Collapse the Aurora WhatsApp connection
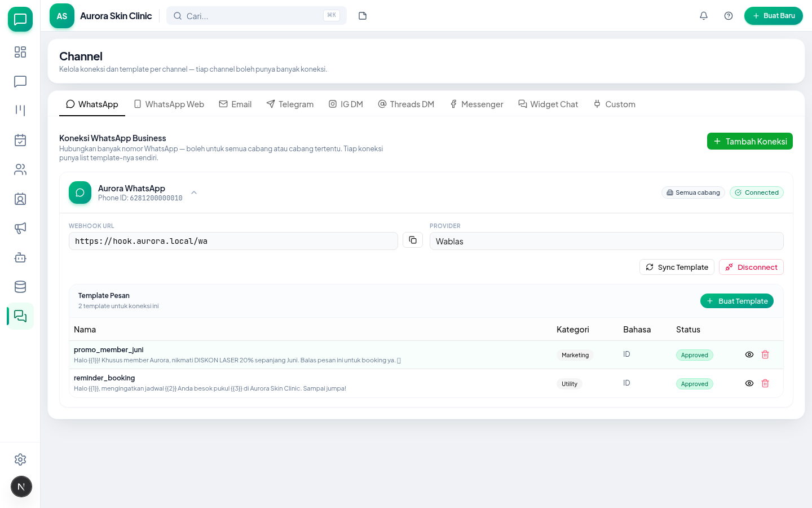The image size is (812, 508). tap(194, 192)
